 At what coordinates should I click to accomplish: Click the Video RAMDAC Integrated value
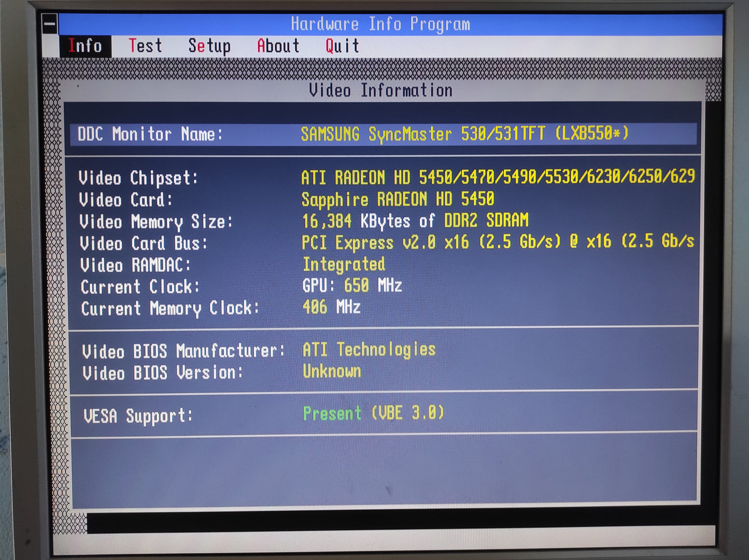click(344, 265)
